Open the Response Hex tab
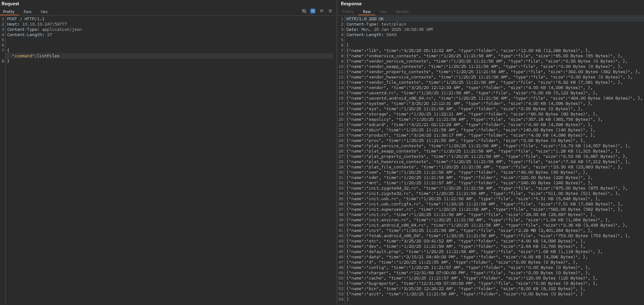The width and height of the screenshot is (644, 305). [x=383, y=12]
